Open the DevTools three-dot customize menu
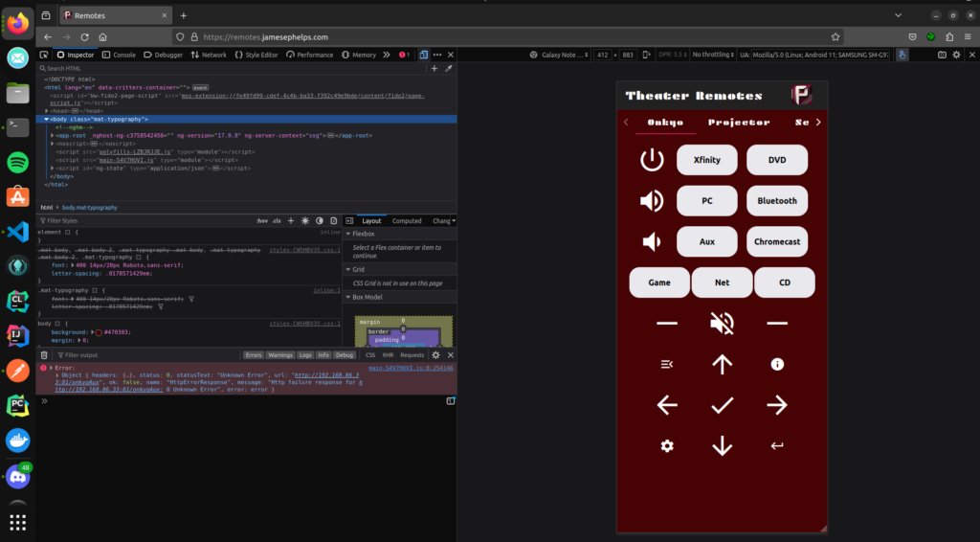 click(436, 55)
